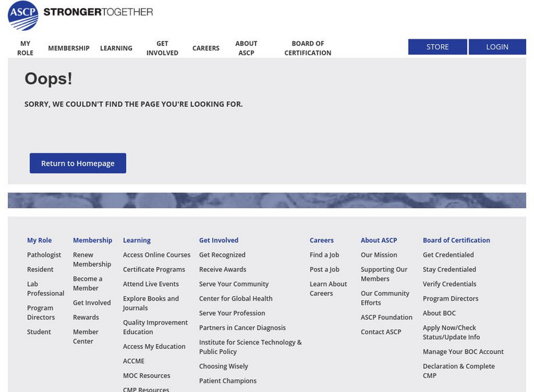
Task: Open the Member Center link
Action: 85,337
